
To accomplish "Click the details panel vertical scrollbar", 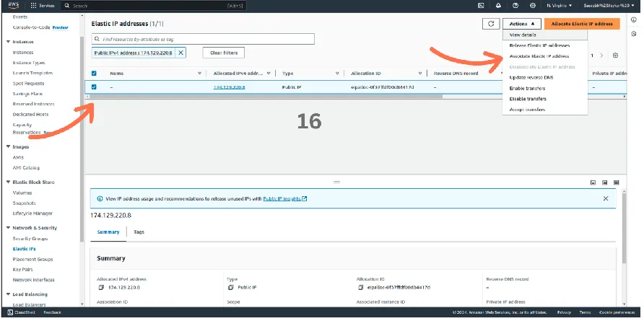I will coord(625,227).
